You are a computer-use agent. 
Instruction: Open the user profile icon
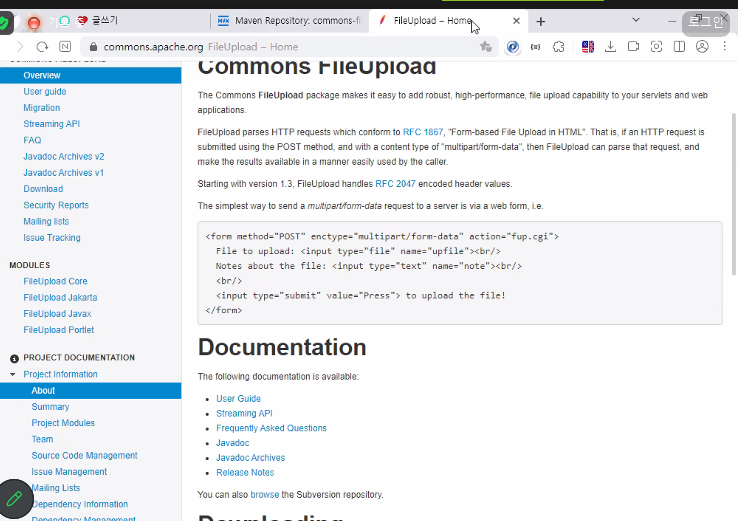click(702, 47)
